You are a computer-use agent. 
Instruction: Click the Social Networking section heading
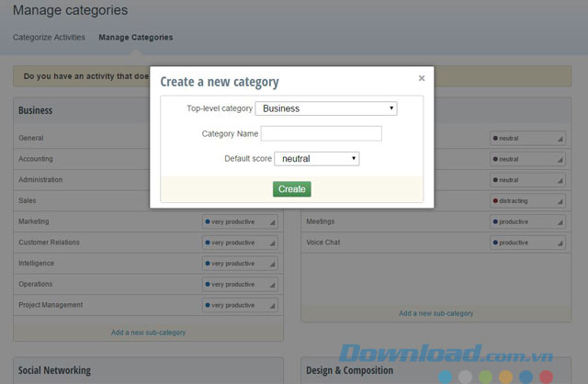pyautogui.click(x=54, y=370)
